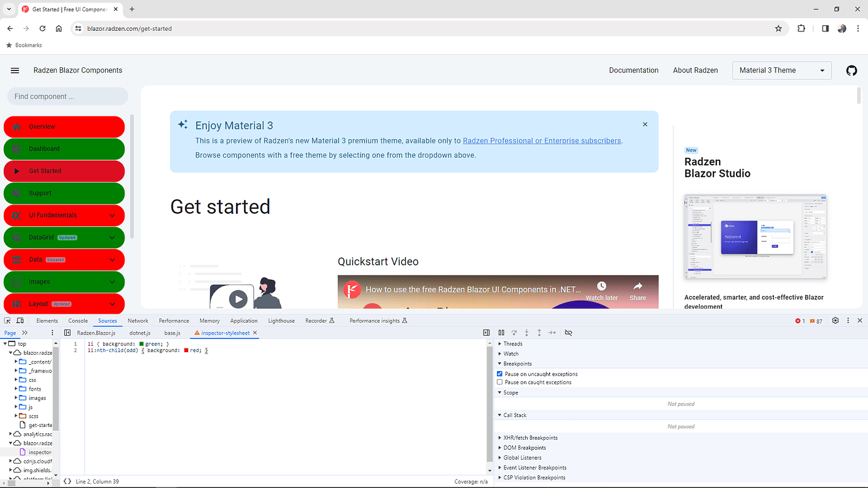Open the Documentation page
Viewport: 868px width, 488px height.
(x=633, y=70)
